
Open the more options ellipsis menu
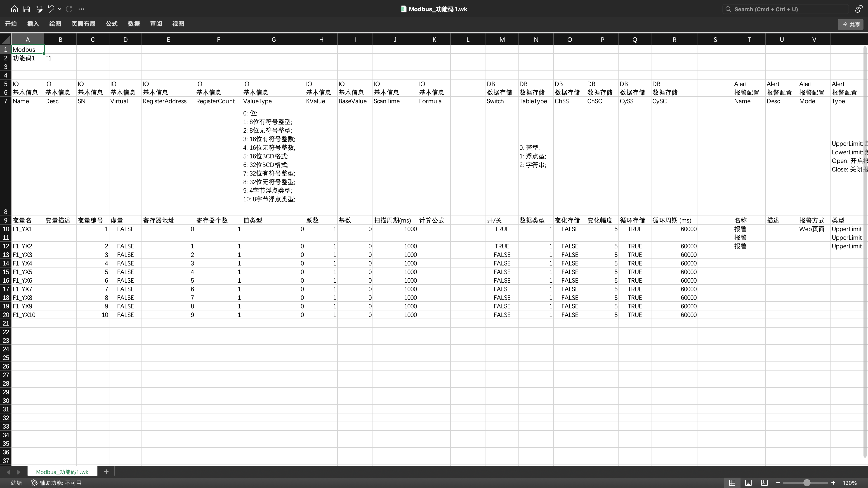(x=81, y=9)
